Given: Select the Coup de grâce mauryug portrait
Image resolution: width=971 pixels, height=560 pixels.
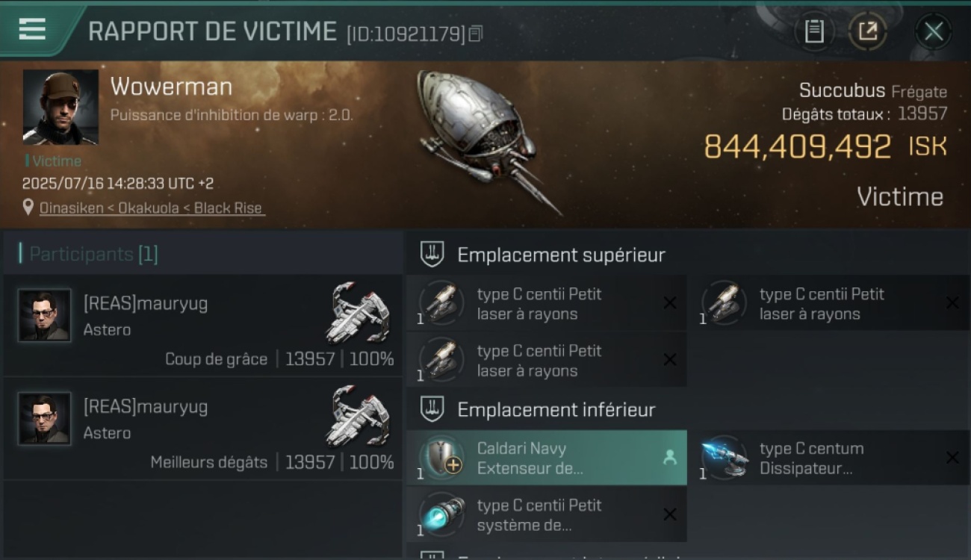Looking at the screenshot, I should (x=45, y=315).
